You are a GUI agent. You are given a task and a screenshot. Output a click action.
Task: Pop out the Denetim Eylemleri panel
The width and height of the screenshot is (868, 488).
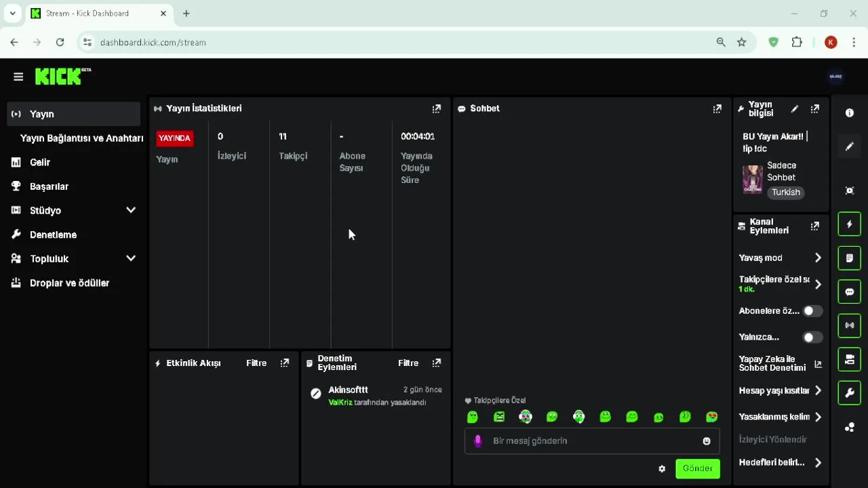tap(437, 363)
